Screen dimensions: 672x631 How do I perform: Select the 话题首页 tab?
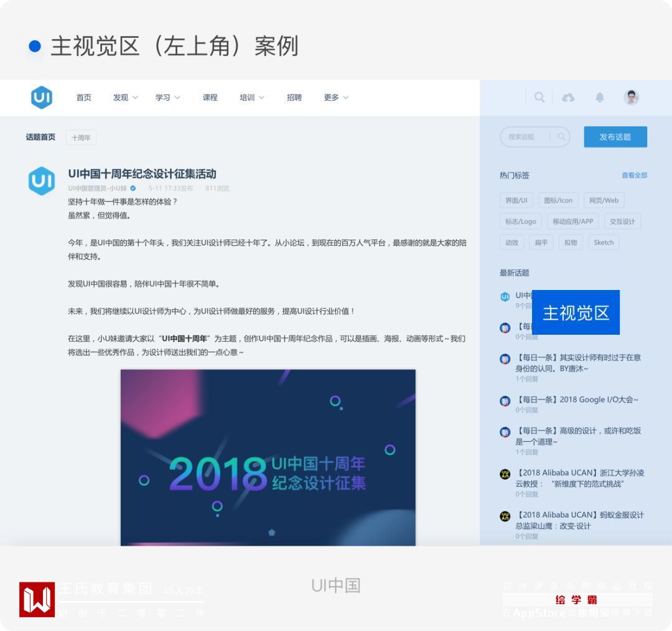(x=40, y=137)
